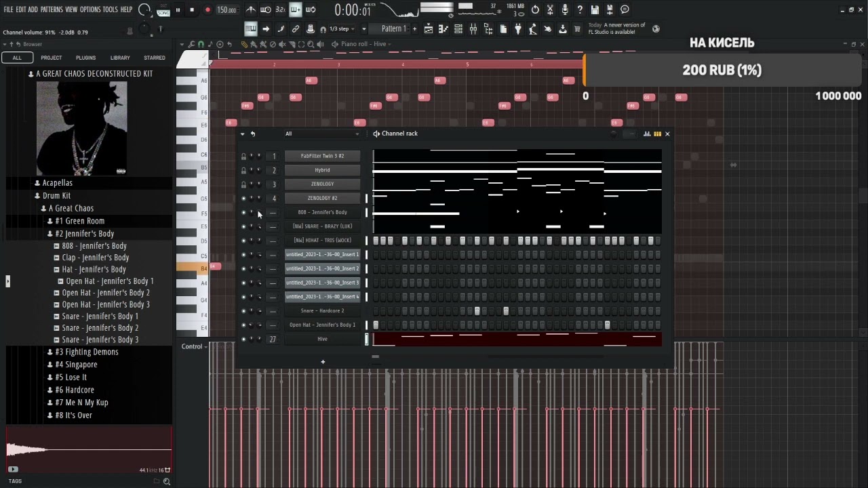Click the audio editor scissors icon
This screenshot has height=488, width=868.
pos(550,9)
